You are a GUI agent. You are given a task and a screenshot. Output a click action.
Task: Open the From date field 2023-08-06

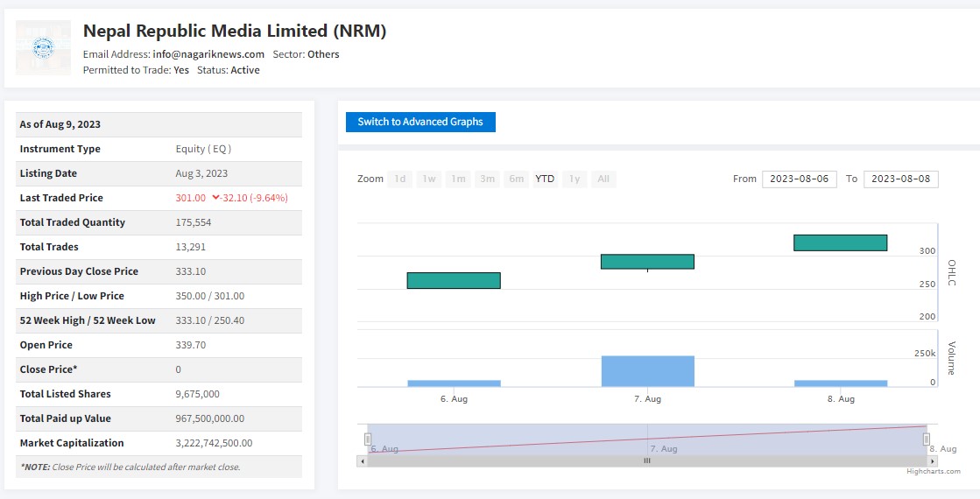799,179
